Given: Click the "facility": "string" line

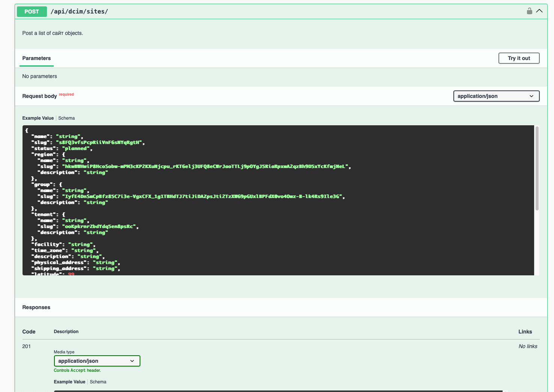Looking at the screenshot, I should tap(63, 245).
